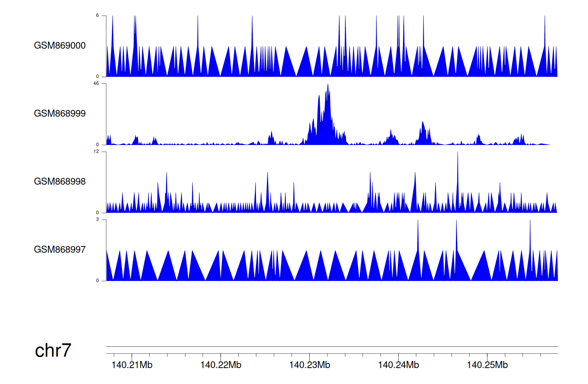Click the y-axis top label 3
The height and width of the screenshot is (384, 588).
[x=97, y=219]
